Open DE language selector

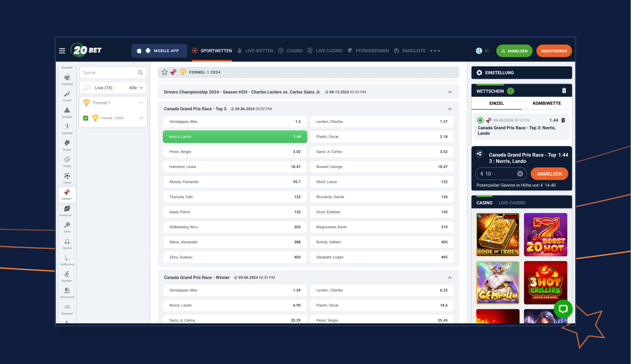(483, 51)
